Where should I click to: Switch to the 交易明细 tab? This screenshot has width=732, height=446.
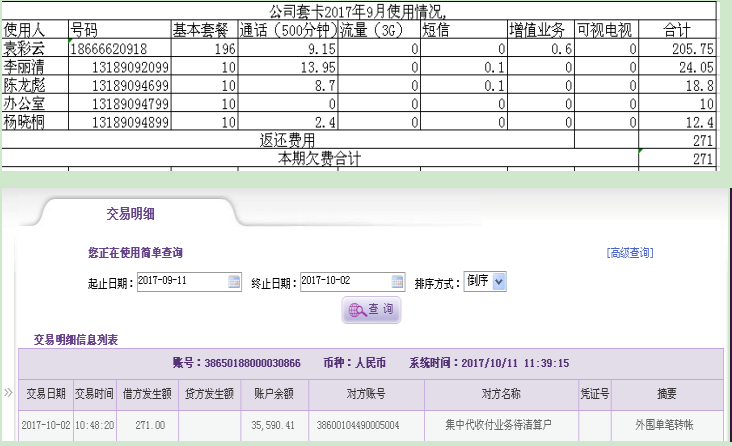[130, 213]
